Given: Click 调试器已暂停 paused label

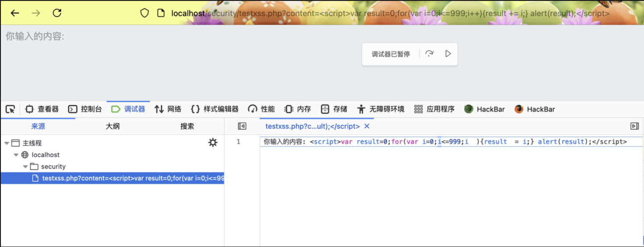Looking at the screenshot, I should click(391, 54).
